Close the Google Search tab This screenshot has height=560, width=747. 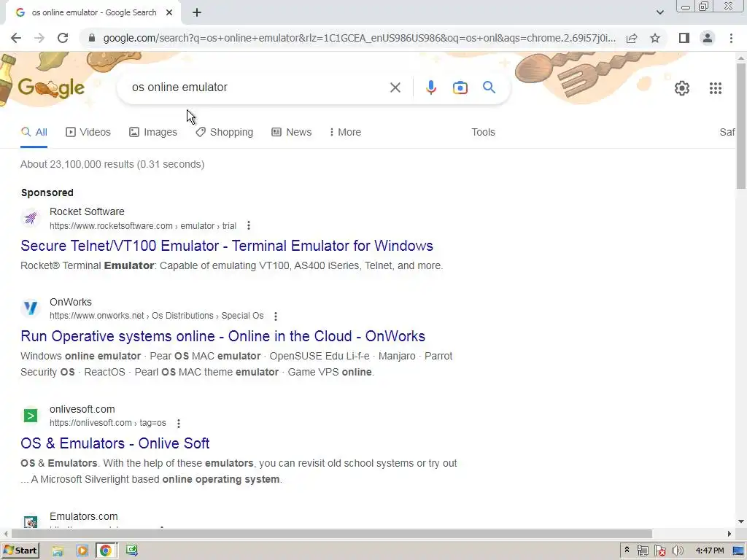click(x=169, y=13)
